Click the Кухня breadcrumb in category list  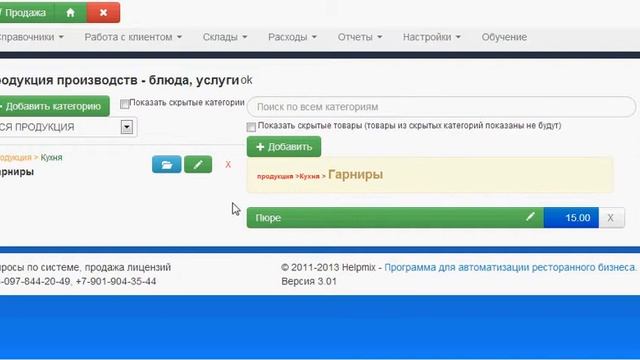click(x=51, y=158)
